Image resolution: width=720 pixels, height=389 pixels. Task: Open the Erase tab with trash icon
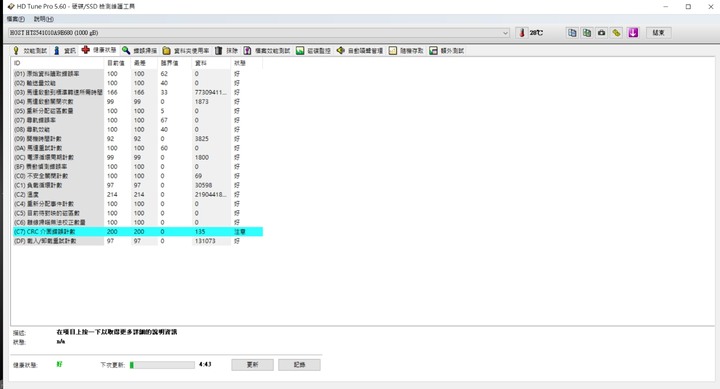(226, 51)
